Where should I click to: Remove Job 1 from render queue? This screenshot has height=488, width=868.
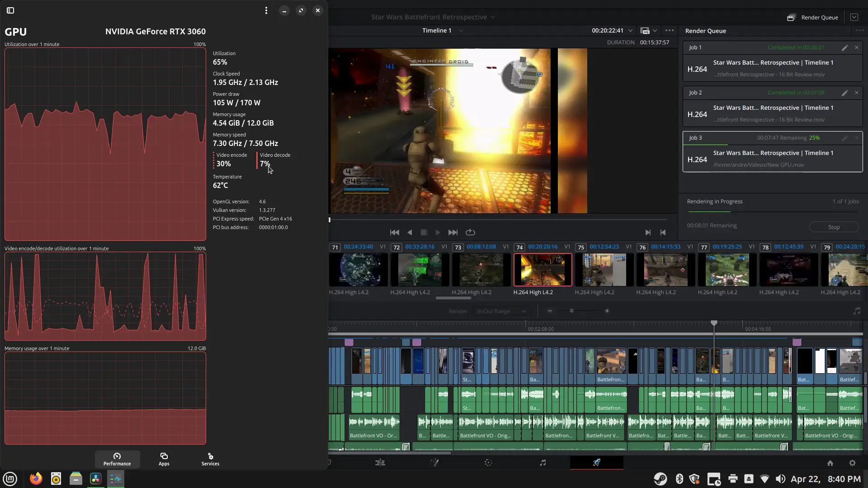click(857, 47)
